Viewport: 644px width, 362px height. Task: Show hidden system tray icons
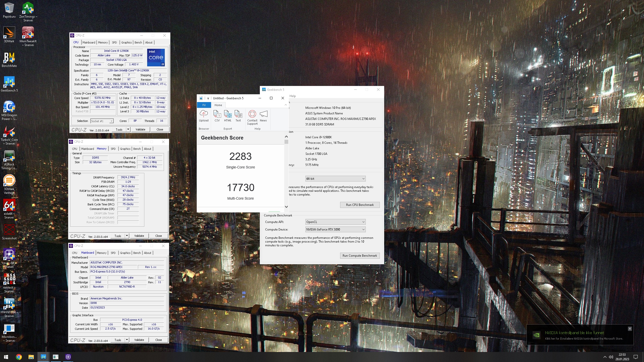[605, 357]
